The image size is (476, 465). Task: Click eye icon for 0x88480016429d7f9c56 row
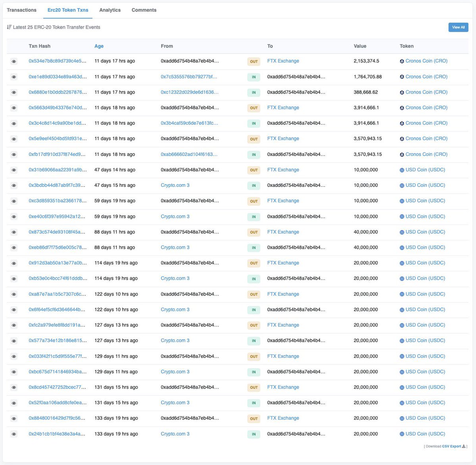click(14, 418)
